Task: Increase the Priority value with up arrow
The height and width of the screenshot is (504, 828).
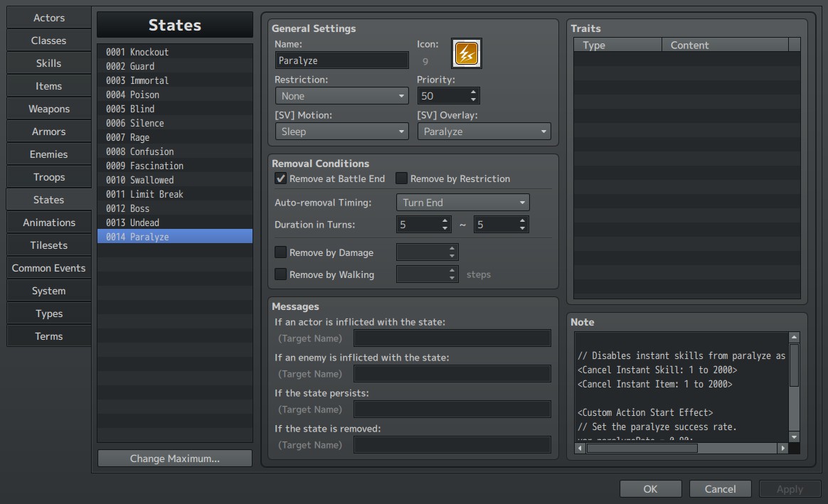Action: [x=473, y=92]
